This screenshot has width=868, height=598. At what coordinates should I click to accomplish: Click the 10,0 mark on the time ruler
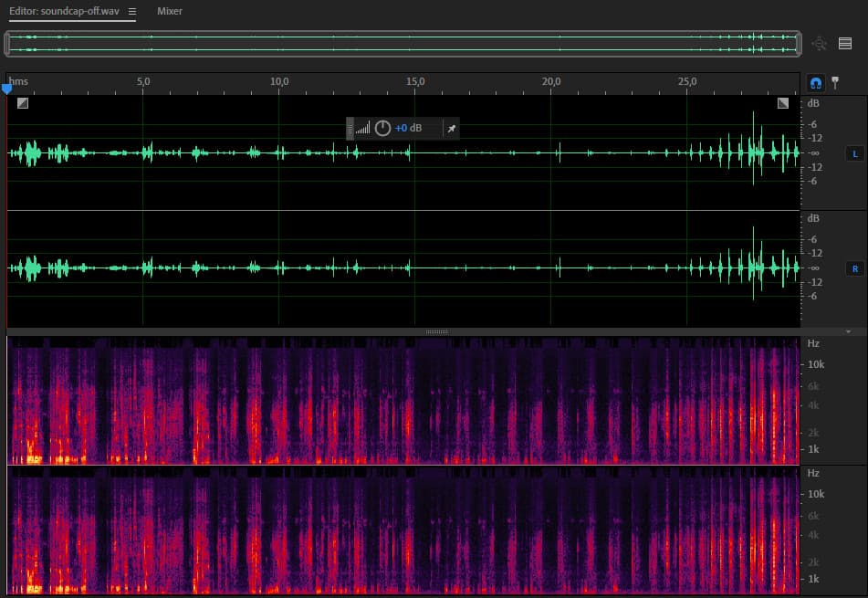coord(279,81)
